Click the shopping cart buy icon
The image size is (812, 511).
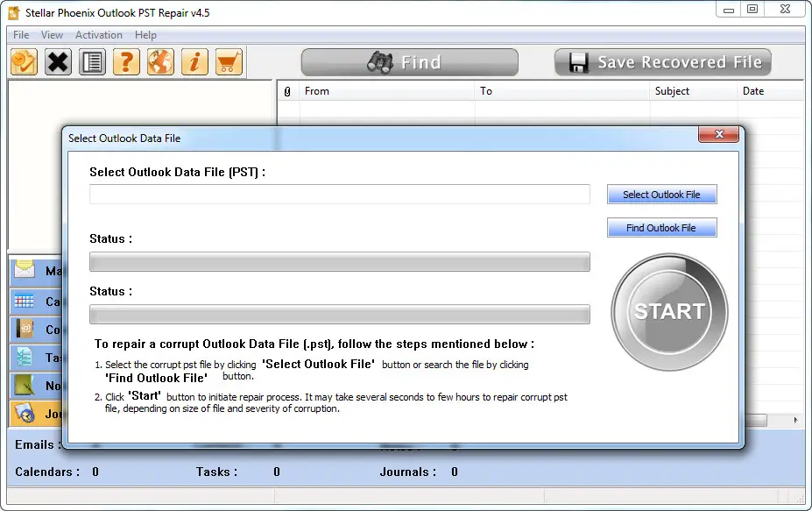click(x=229, y=62)
